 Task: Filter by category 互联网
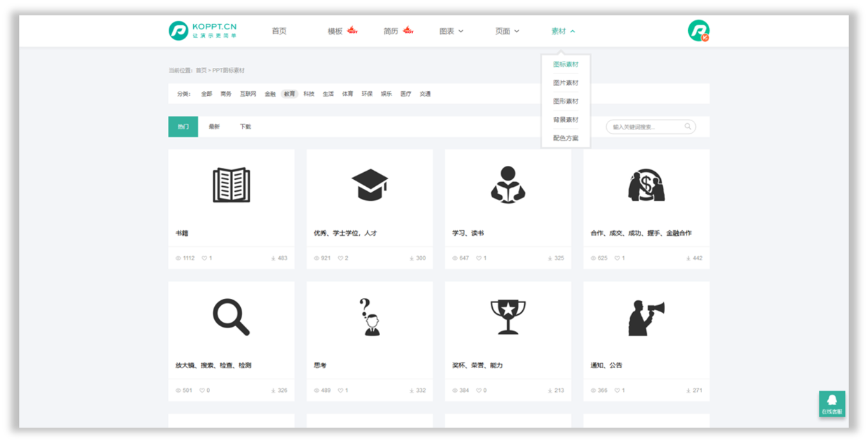[248, 94]
